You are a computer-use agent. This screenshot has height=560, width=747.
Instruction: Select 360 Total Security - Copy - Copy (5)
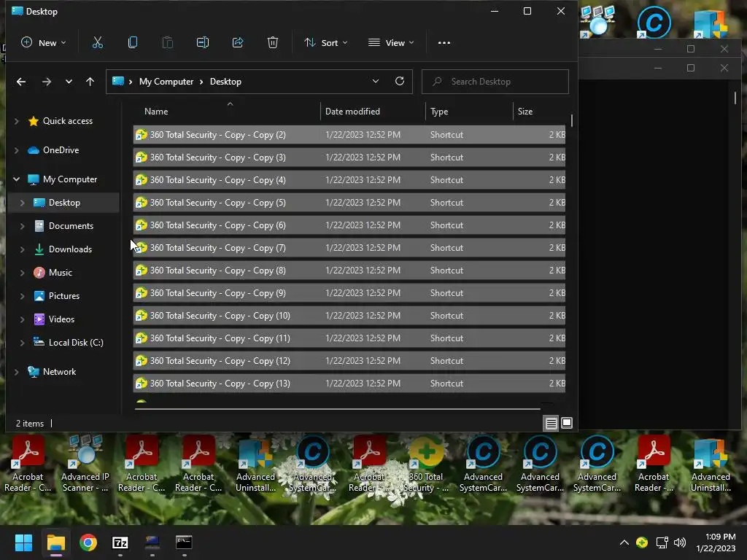coord(349,203)
